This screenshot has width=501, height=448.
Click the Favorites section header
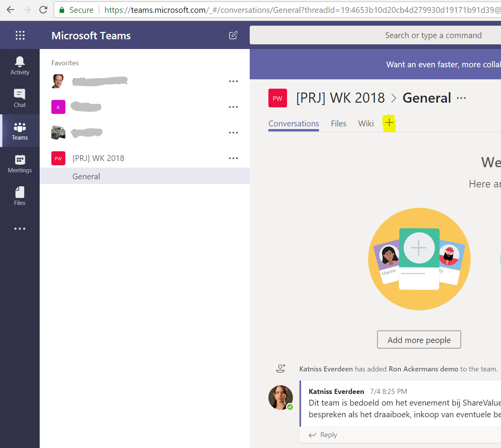[65, 63]
